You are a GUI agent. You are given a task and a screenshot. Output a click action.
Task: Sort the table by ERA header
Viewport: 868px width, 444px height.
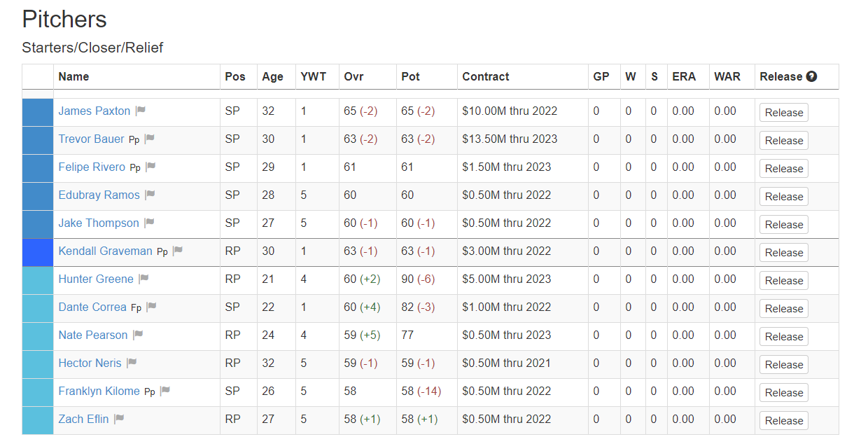coord(684,76)
